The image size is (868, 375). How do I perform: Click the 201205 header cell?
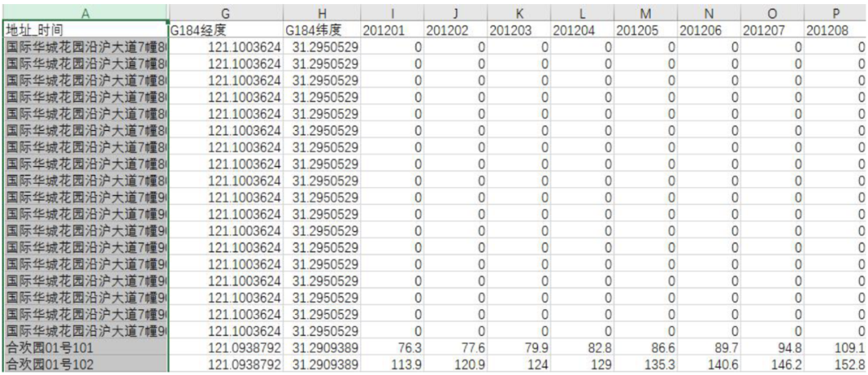pyautogui.click(x=645, y=30)
